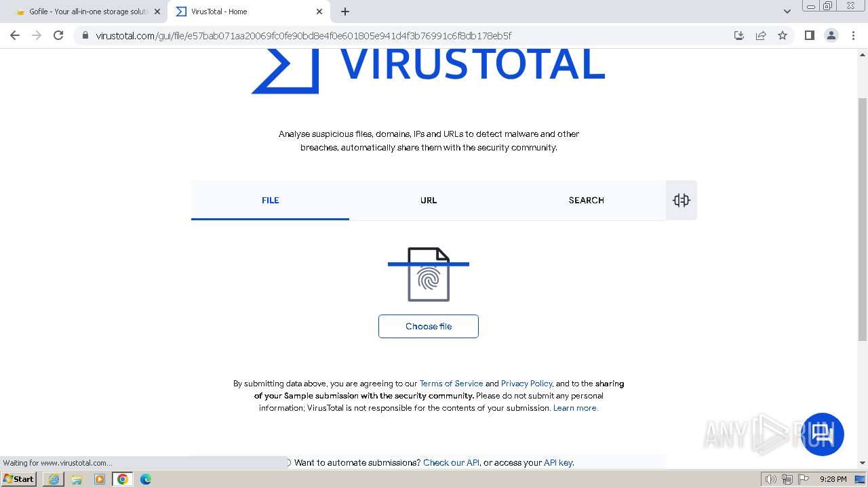
Task: Click the volume icon in system tray
Action: click(x=770, y=479)
